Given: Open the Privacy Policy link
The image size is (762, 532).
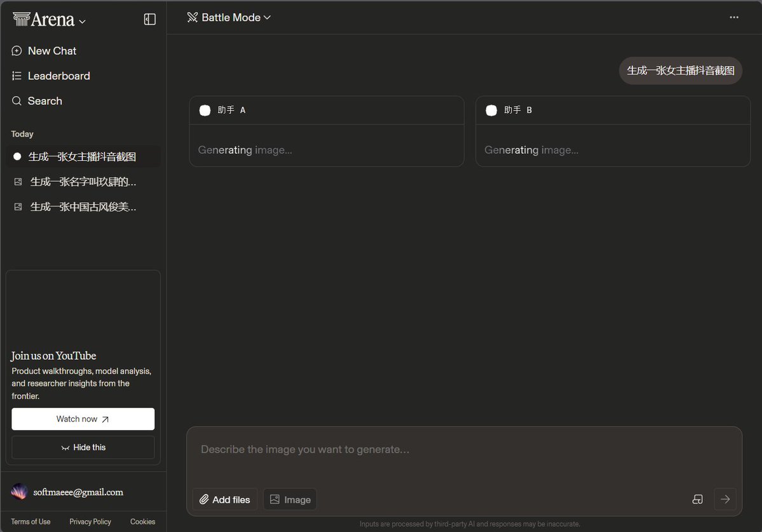Looking at the screenshot, I should [x=90, y=522].
